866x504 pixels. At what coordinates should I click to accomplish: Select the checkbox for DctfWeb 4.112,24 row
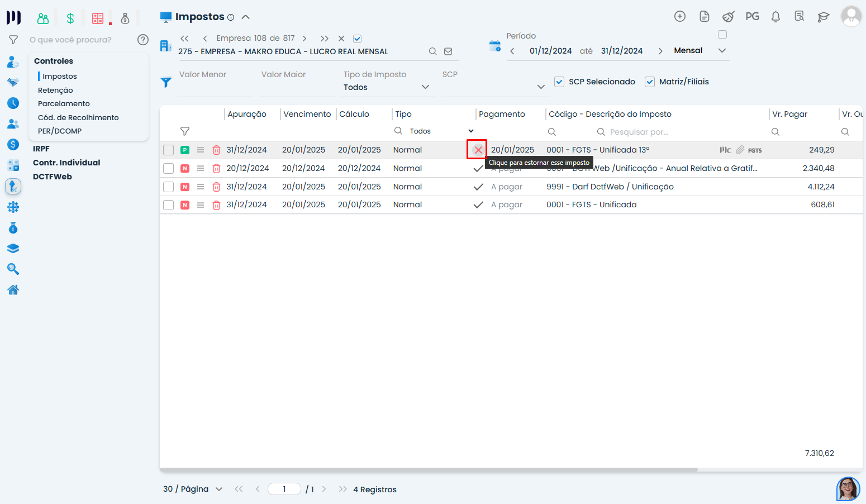point(168,187)
